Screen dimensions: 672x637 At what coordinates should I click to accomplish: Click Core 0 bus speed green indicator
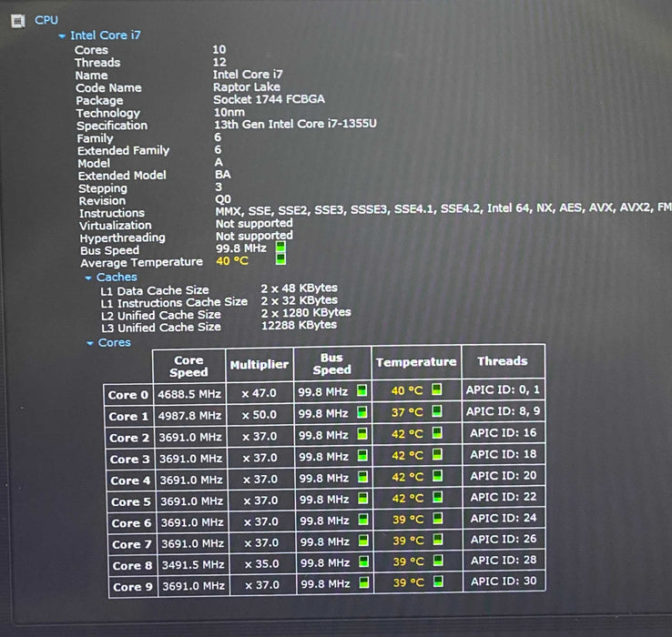362,390
